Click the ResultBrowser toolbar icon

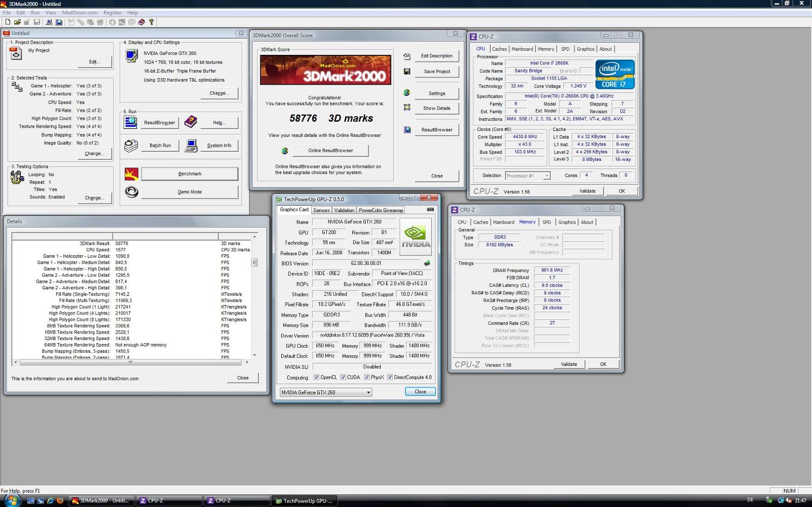tap(59, 22)
